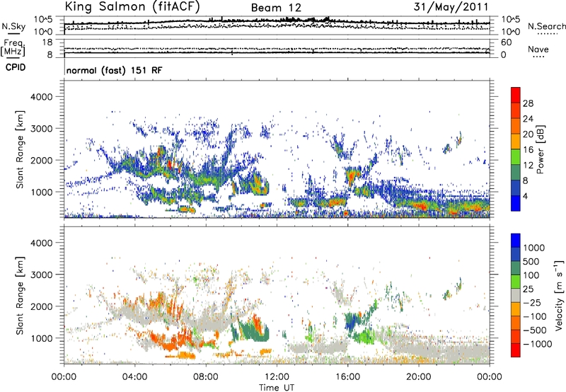
Task: Click the "16" label on the power colorbar
Action: coord(528,150)
